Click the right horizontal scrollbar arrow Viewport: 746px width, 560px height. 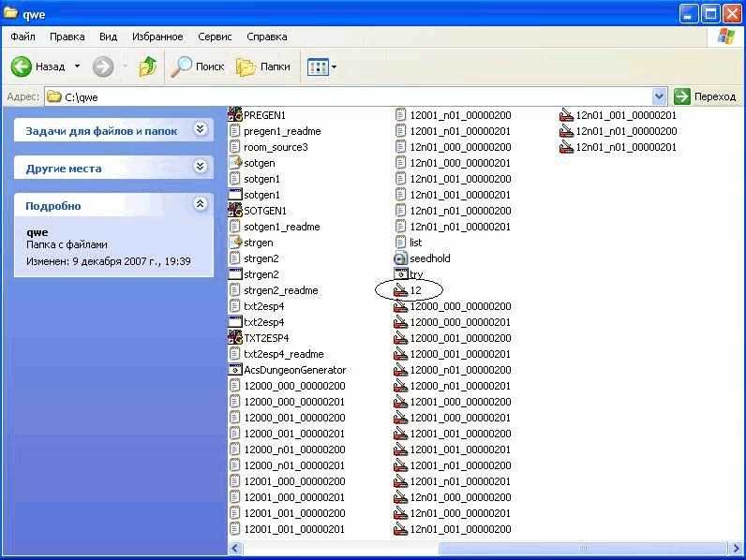click(735, 548)
